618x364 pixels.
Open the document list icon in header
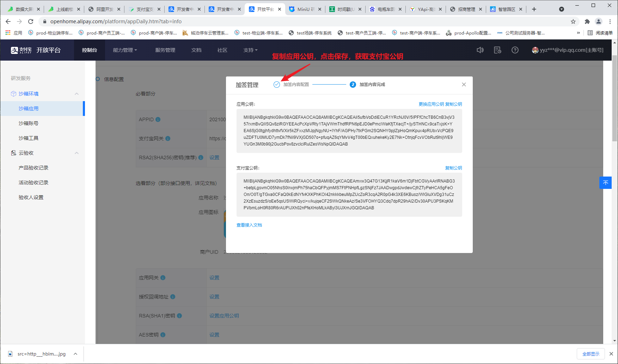[x=497, y=50]
